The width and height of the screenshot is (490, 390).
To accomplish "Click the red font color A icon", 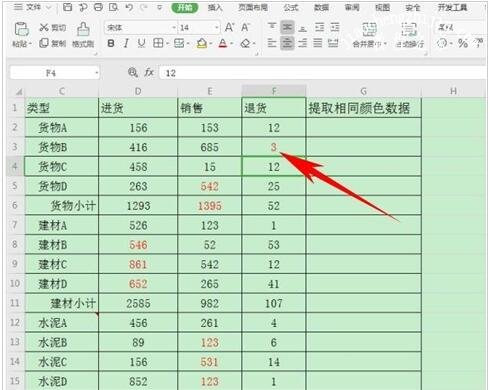I will click(223, 43).
